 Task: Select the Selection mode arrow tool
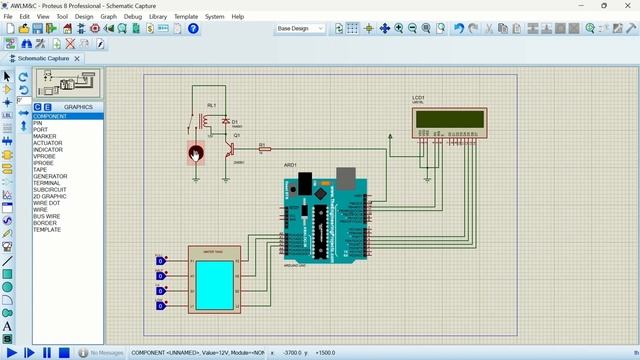pos(7,77)
